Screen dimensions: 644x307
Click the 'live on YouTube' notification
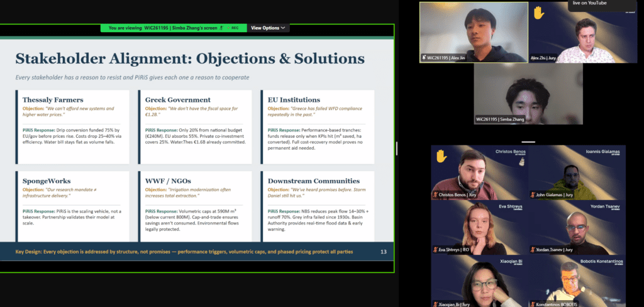tap(590, 4)
